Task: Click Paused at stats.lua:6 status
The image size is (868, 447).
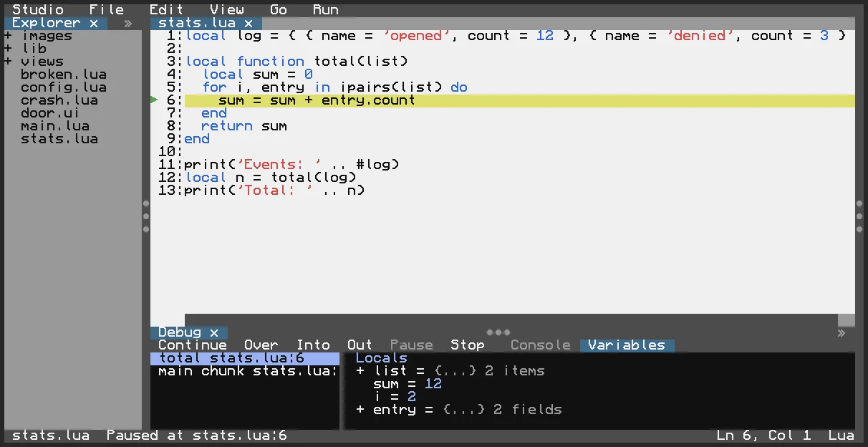Action: pos(197,436)
